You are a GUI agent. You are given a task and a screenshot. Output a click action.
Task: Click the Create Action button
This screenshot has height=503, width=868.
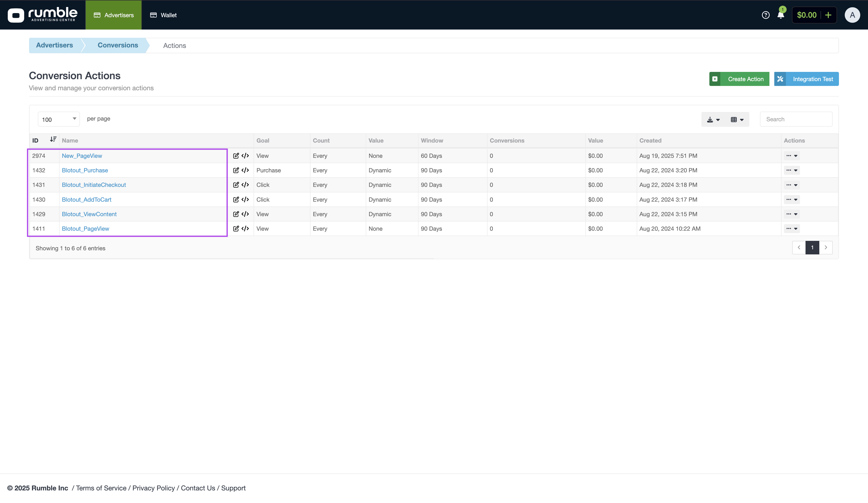[739, 79]
